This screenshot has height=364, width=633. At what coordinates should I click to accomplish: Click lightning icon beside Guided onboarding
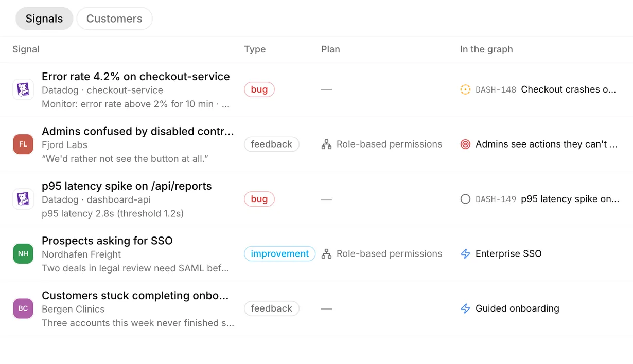coord(465,308)
